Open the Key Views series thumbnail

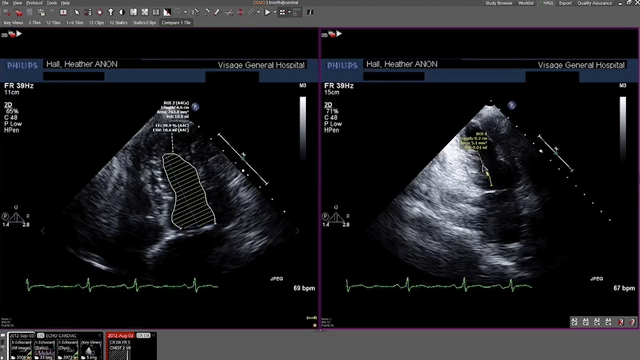coord(91,349)
